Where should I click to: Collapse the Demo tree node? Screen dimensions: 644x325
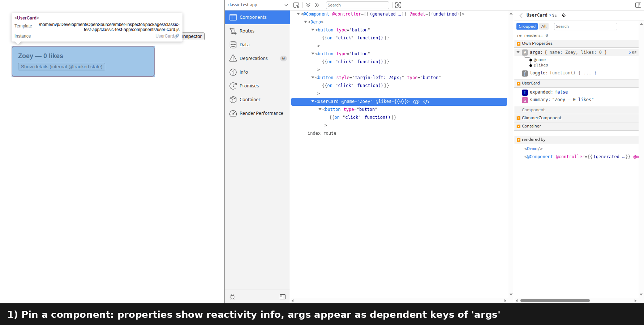click(x=305, y=22)
